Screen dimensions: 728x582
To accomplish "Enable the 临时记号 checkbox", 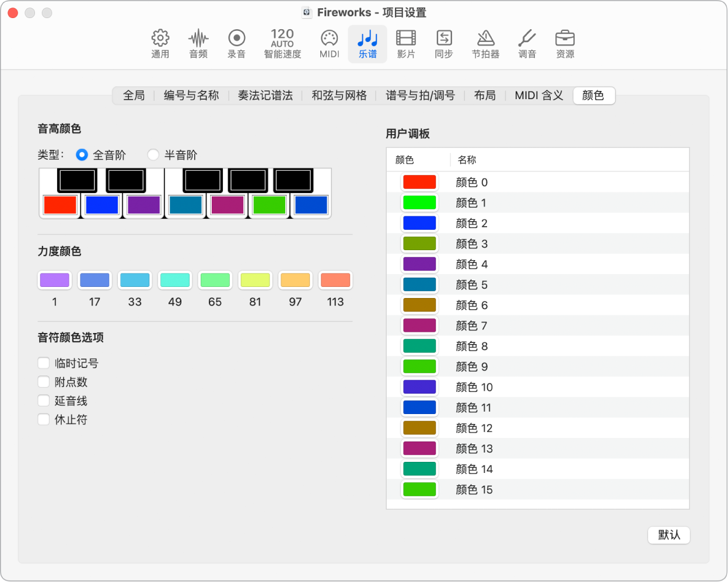I will click(43, 363).
